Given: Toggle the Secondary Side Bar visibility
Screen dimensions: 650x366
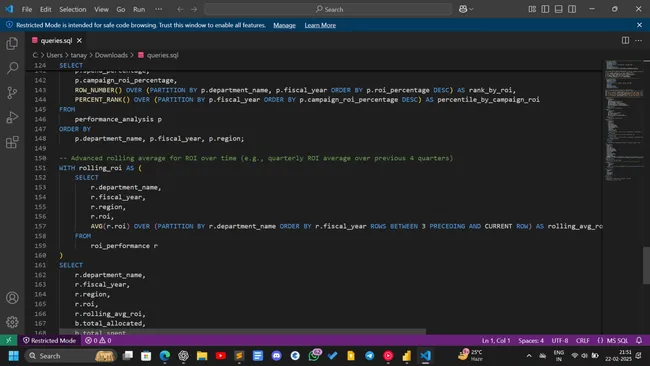Looking at the screenshot, I should click(572, 9).
